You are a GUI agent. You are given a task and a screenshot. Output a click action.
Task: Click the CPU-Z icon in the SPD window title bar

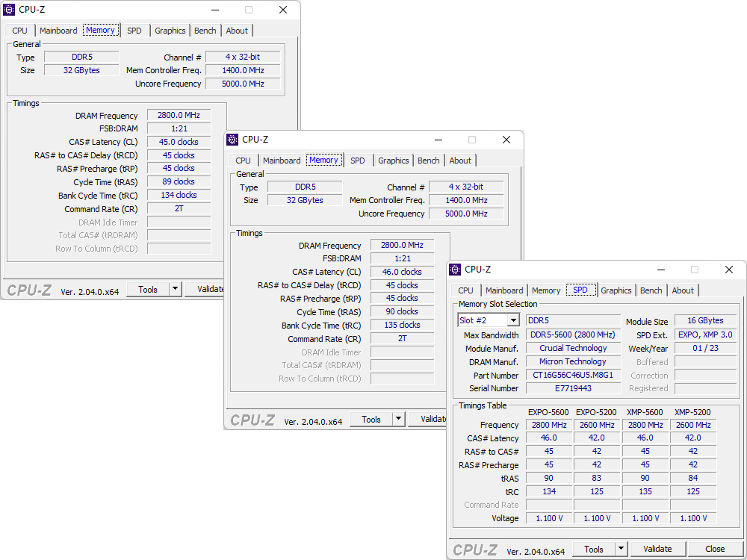click(455, 270)
